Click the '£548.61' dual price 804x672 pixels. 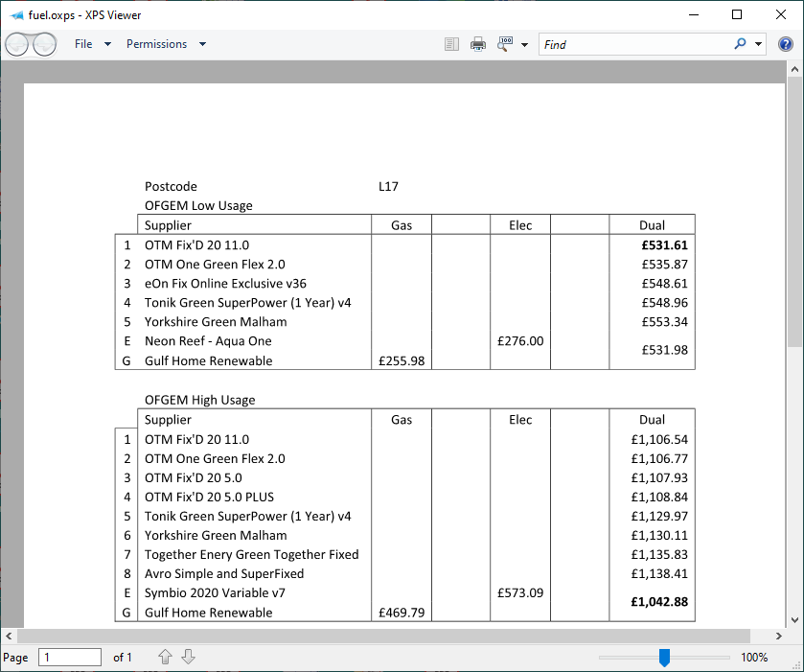664,284
